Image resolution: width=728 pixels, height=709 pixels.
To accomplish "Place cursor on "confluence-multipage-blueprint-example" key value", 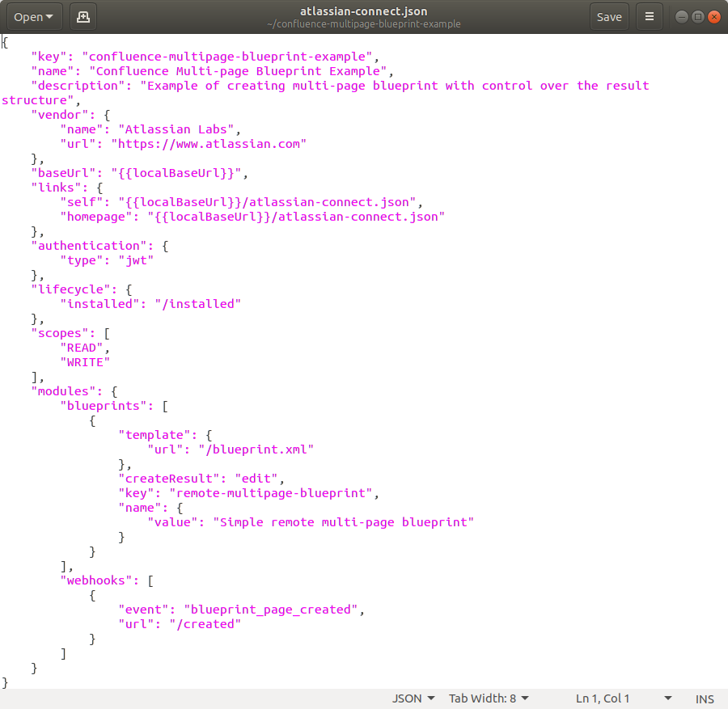I will (x=227, y=57).
